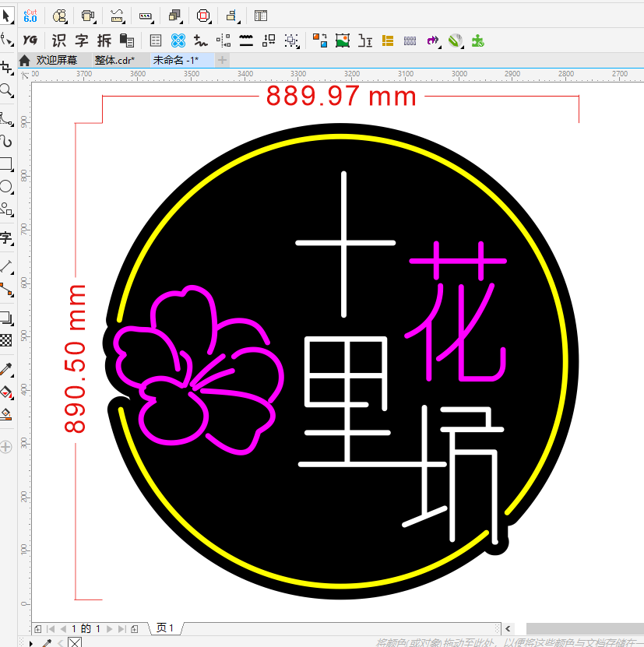Select the Color eyedropper tool
644x647 pixels.
click(x=6, y=369)
